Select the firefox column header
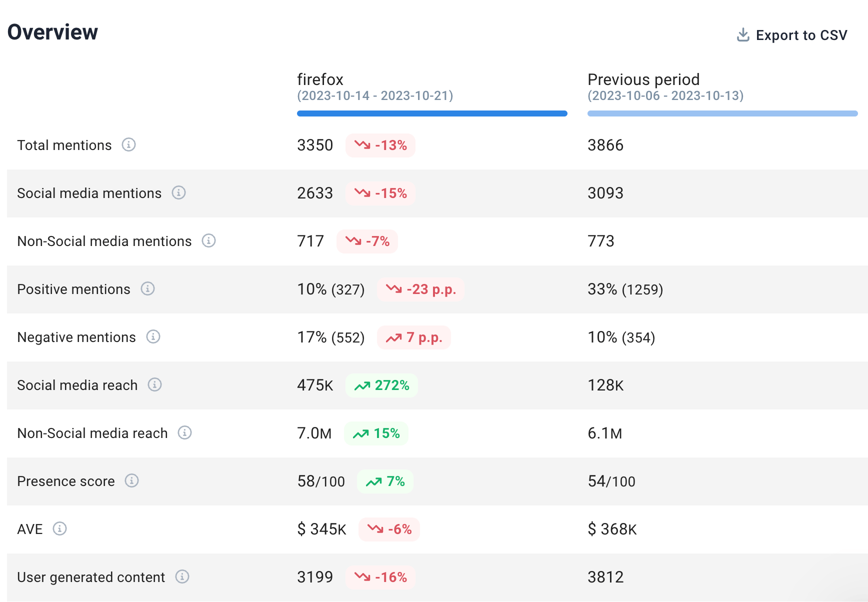 point(320,79)
